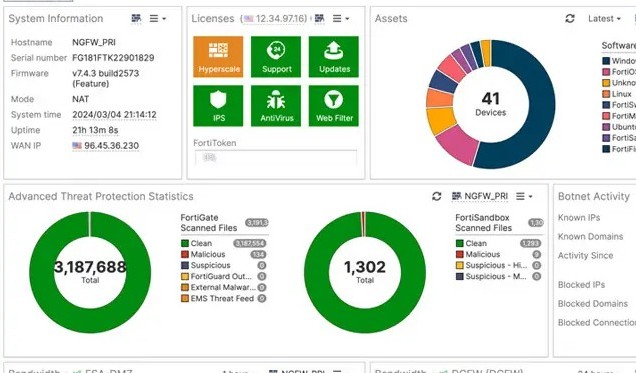Click the FortiGate Clean count badge
The width and height of the screenshot is (636, 373).
click(249, 243)
